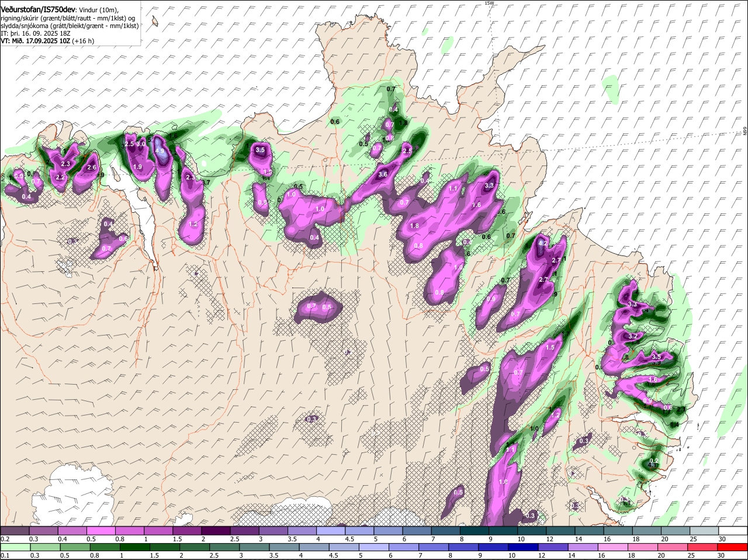
Task: Click the 4.2 precipitation label in the east
Action: pos(542,243)
